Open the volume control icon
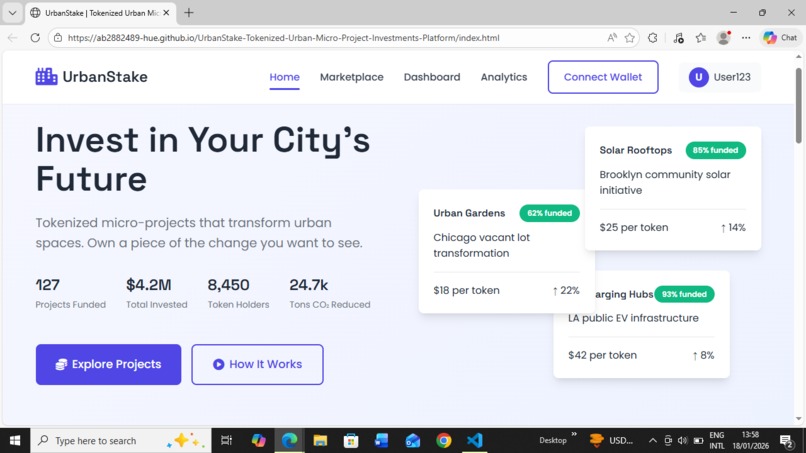 pyautogui.click(x=683, y=441)
